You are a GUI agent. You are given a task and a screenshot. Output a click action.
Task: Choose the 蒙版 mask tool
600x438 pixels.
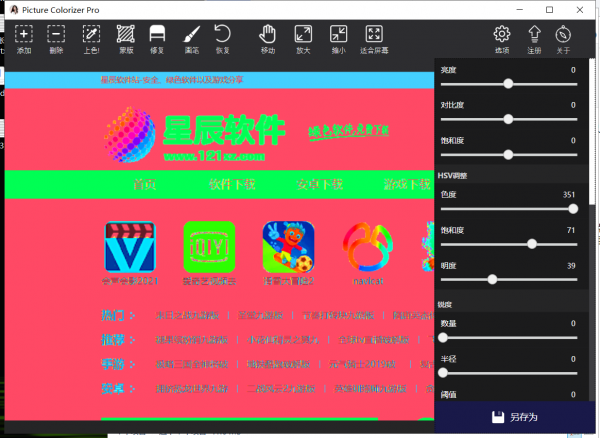pos(126,39)
